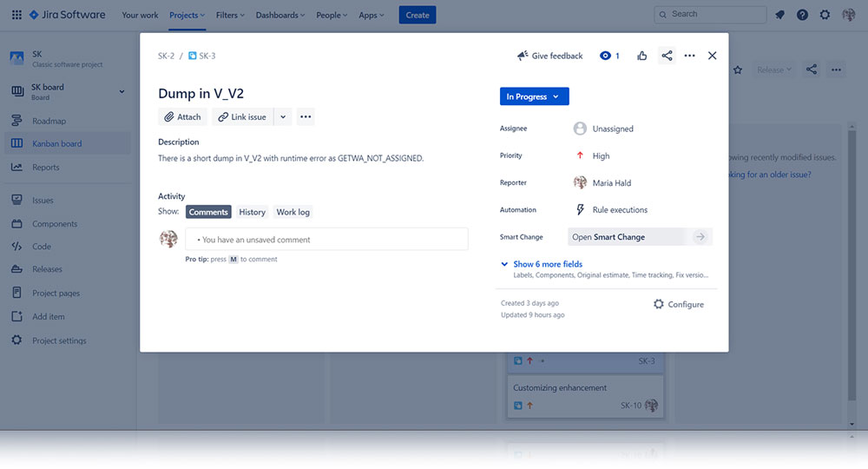
Task: Open Code in the sidebar
Action: click(68, 247)
